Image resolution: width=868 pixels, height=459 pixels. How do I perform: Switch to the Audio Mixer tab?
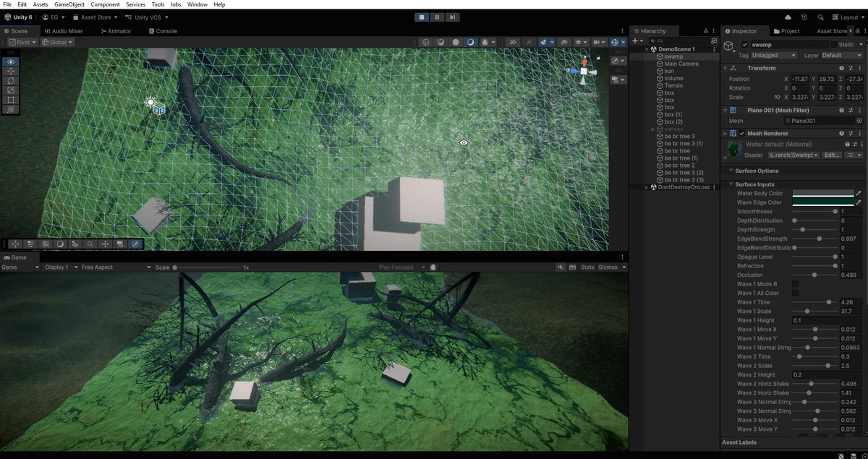[x=64, y=31]
